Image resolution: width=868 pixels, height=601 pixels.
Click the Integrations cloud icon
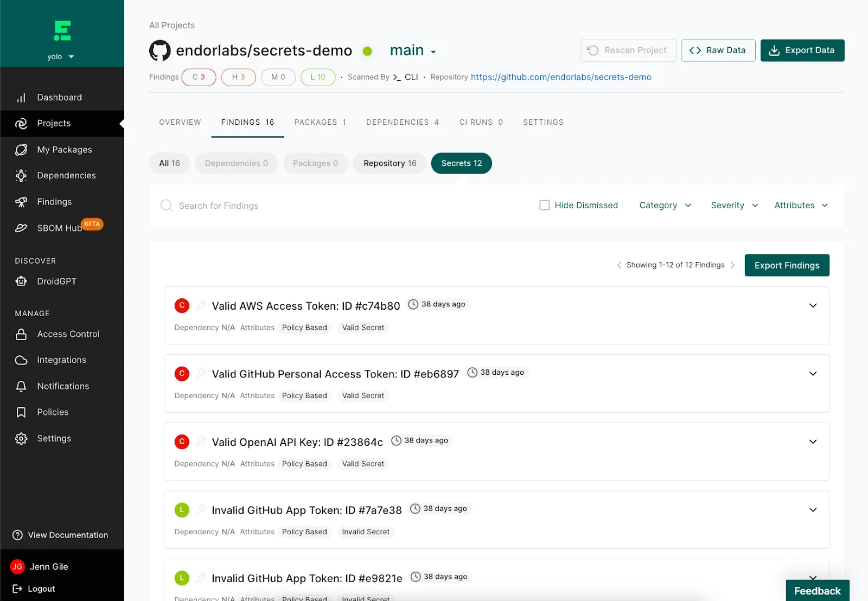[21, 360]
